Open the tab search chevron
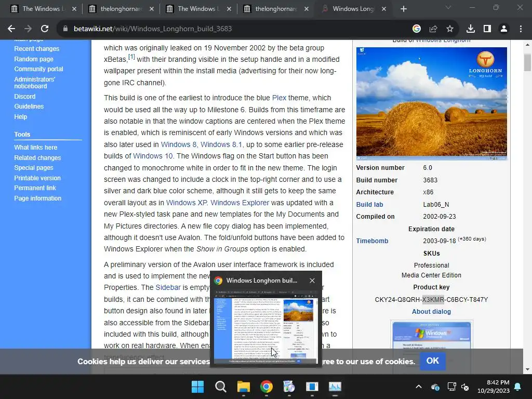The height and width of the screenshot is (399, 532). pos(448,7)
